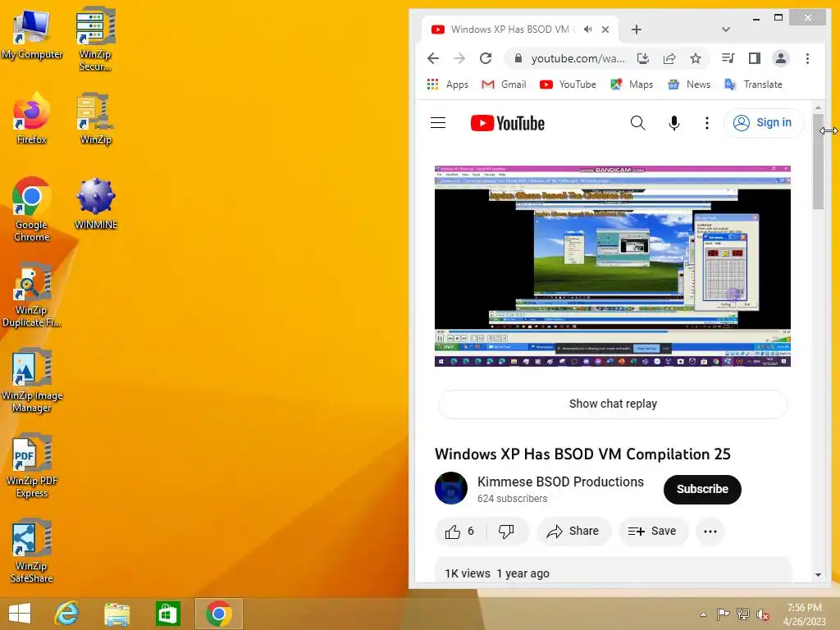
Task: Select Firefox desktop icon
Action: 32,118
